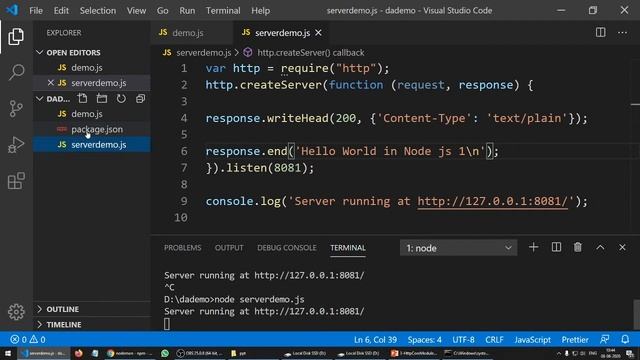Click the New Folder icon in explorer
The height and width of the screenshot is (360, 640).
(102, 98)
